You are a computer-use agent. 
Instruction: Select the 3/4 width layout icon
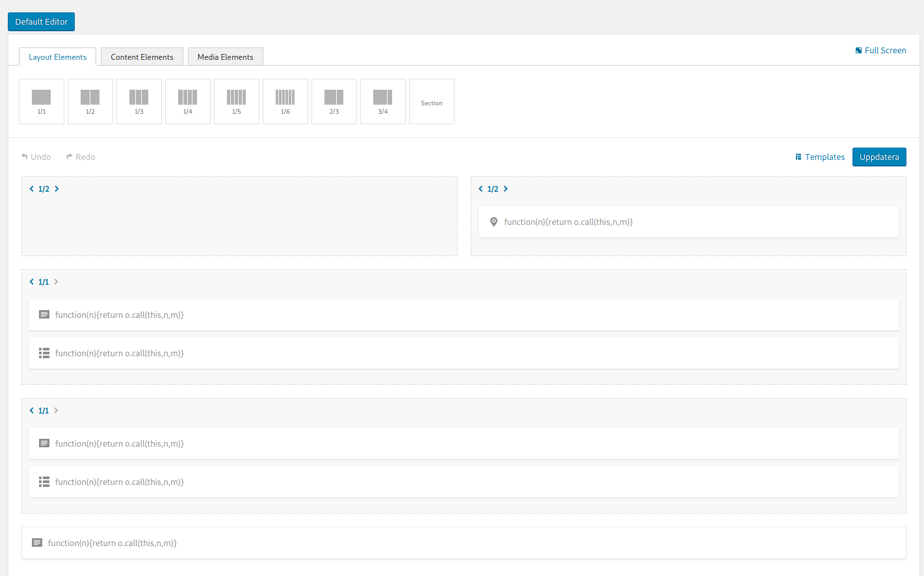382,101
